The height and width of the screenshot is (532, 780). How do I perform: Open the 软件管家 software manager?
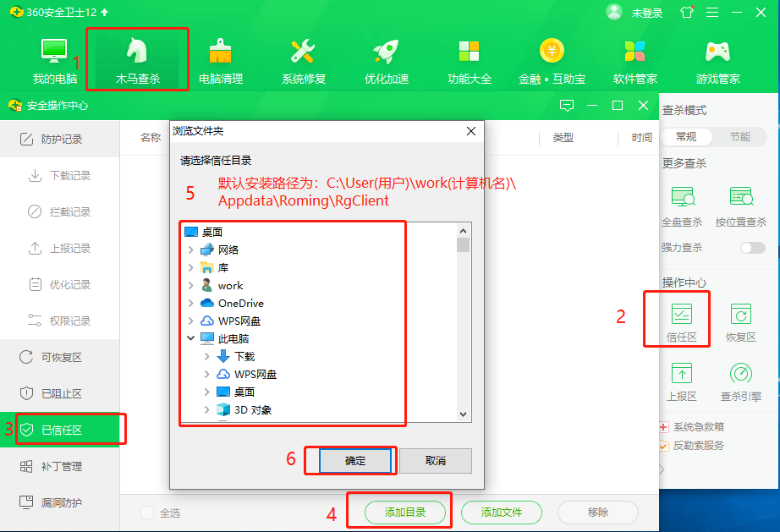[x=634, y=60]
